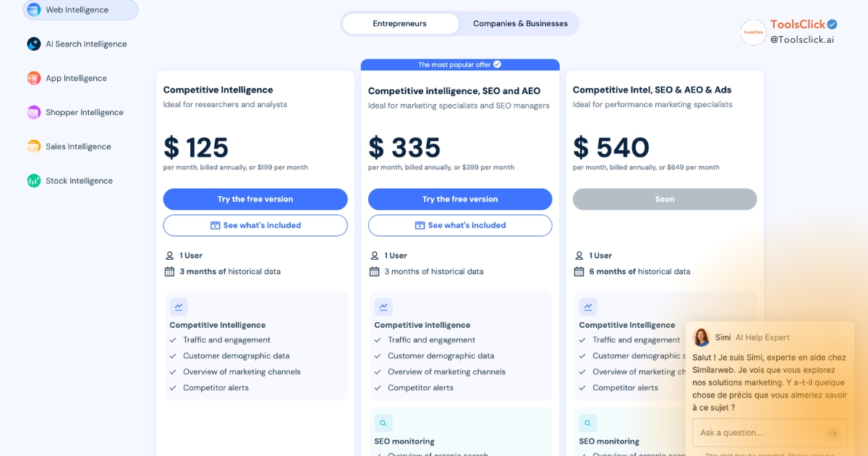This screenshot has height=456, width=868.
Task: Expand See what's included on the $125 plan
Action: [x=255, y=225]
